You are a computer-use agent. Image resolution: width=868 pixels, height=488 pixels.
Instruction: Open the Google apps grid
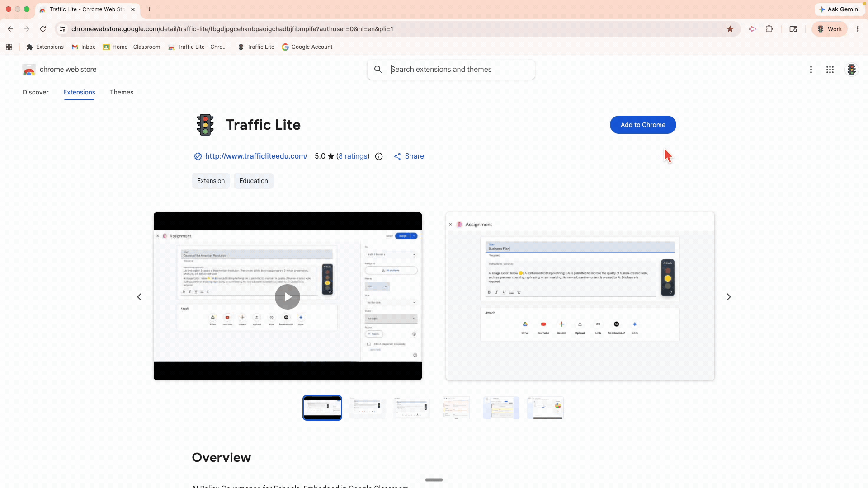click(830, 70)
